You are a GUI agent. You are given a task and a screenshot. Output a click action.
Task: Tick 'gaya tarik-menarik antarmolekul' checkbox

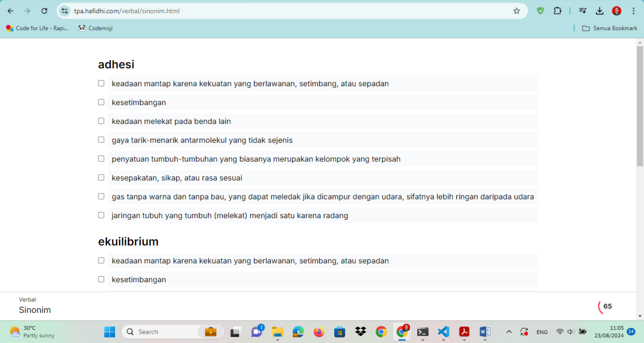(x=101, y=140)
